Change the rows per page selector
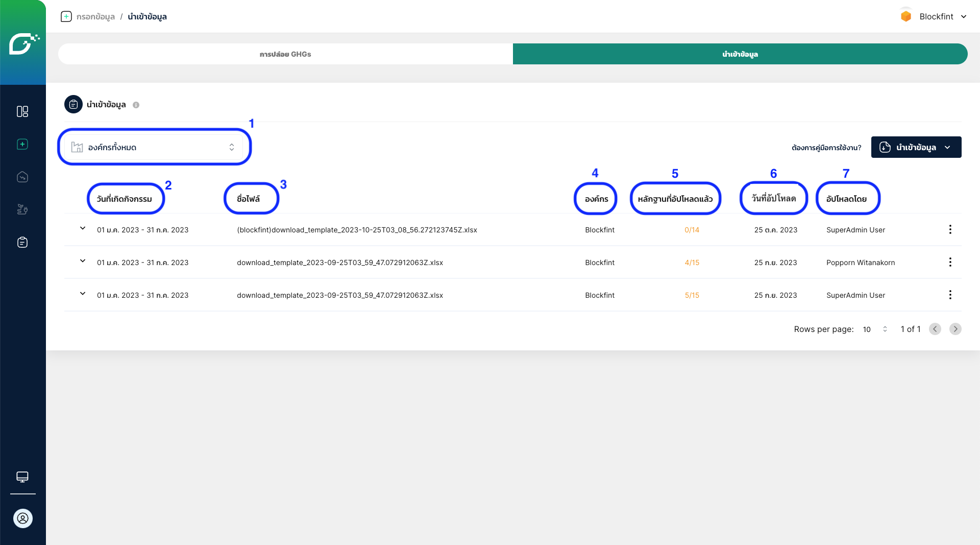980x545 pixels. tap(875, 329)
